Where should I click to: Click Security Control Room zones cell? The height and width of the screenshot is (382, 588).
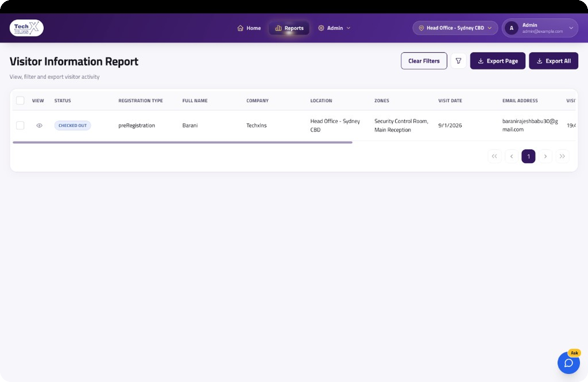tap(401, 126)
